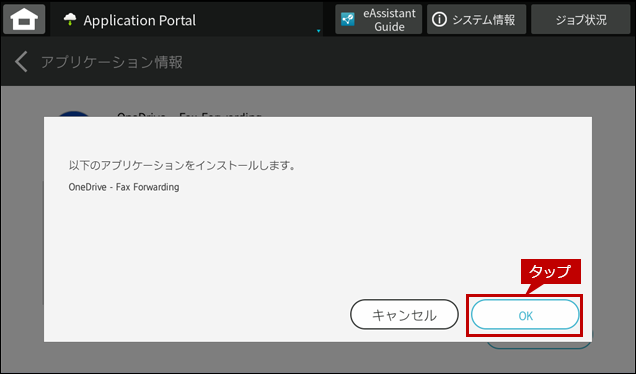Open the Application Portal dropdown
636x374 pixels.
187,19
